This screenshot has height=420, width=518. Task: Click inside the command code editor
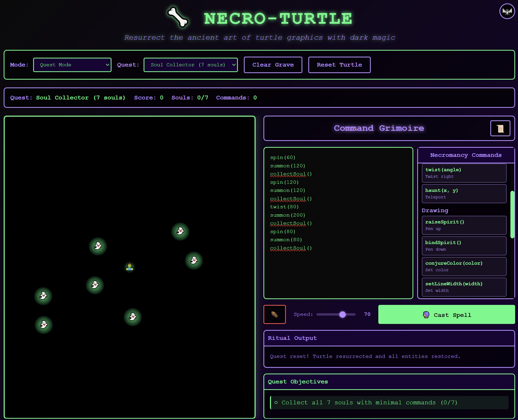tap(338, 274)
